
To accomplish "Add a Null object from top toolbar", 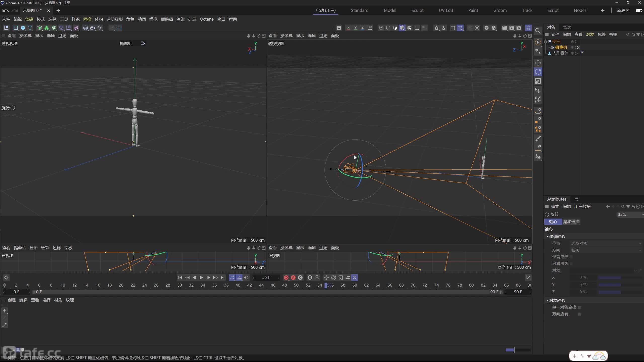I will click(x=6, y=28).
